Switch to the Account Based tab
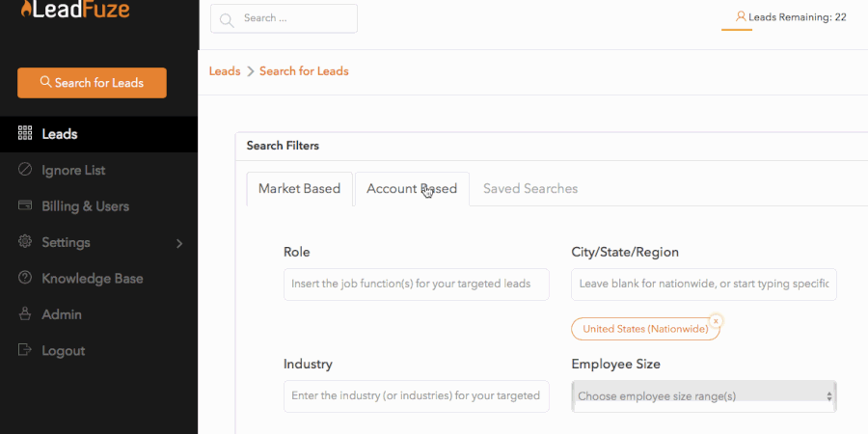The image size is (868, 434). (412, 189)
